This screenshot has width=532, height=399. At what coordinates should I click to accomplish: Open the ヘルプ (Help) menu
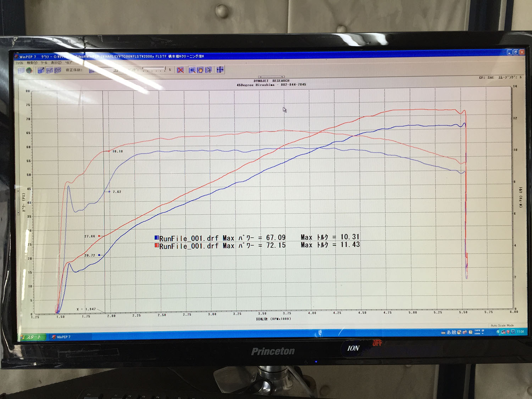click(68, 62)
